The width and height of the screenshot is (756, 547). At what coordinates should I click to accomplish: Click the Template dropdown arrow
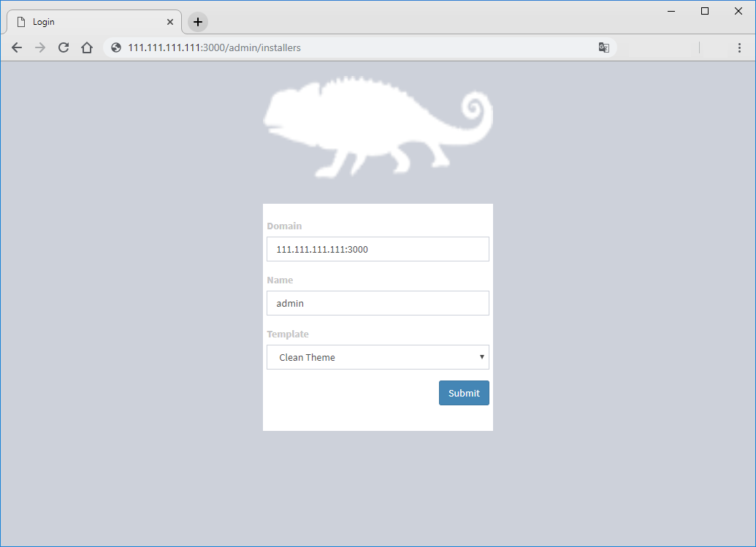[x=481, y=357]
